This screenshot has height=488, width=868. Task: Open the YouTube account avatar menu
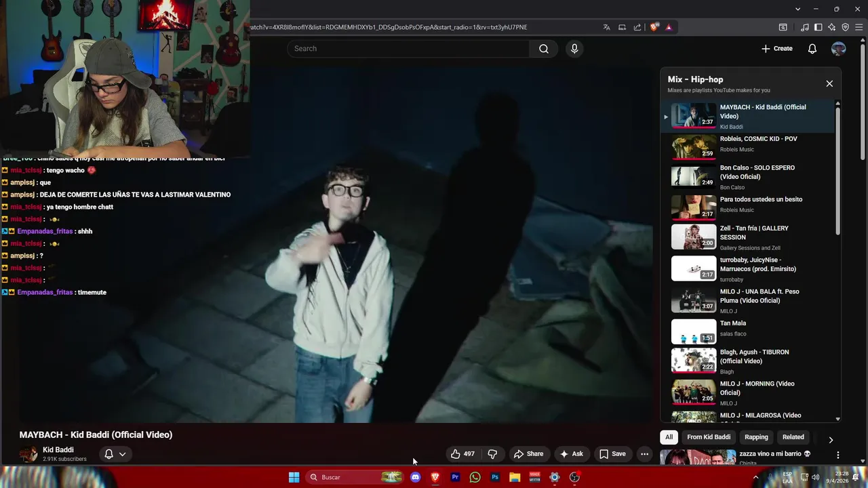[838, 49]
